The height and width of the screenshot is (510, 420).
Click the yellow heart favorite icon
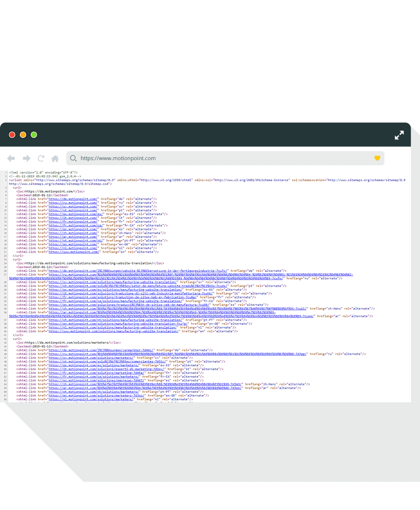[x=377, y=158]
